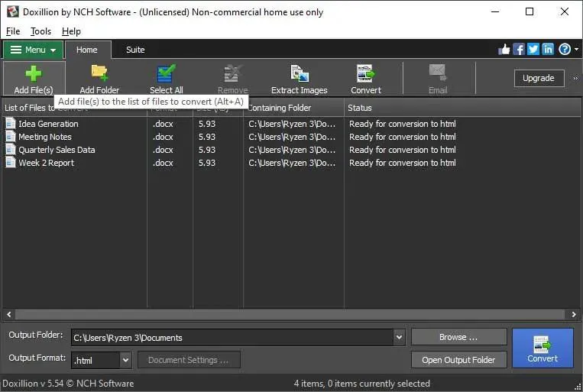Open the Tools menu
This screenshot has height=392, width=583.
pyautogui.click(x=40, y=31)
